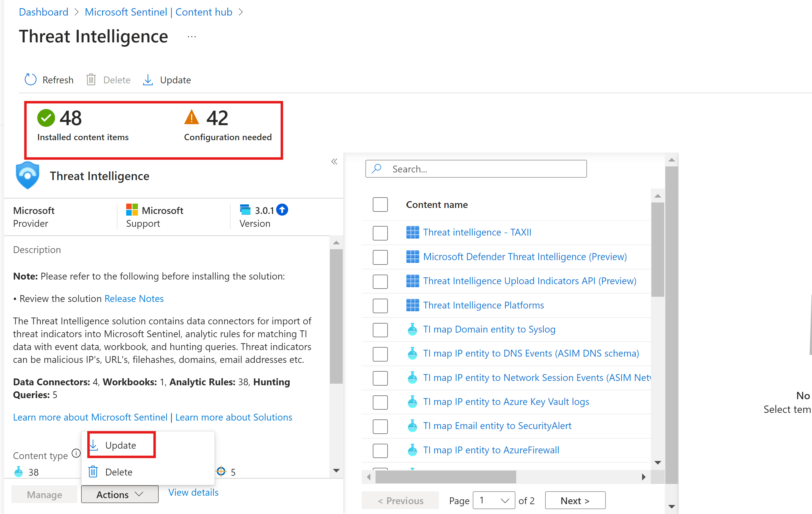Open Microsoft Sentinel Content hub breadcrumb
Viewport: 812px width, 514px height.
158,12
